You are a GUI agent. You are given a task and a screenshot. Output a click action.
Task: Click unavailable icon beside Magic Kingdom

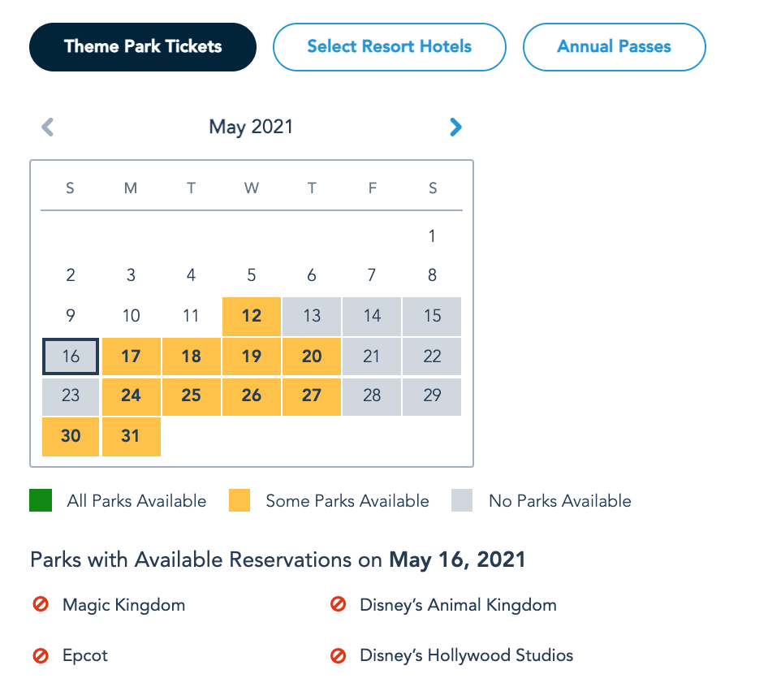[41, 605]
